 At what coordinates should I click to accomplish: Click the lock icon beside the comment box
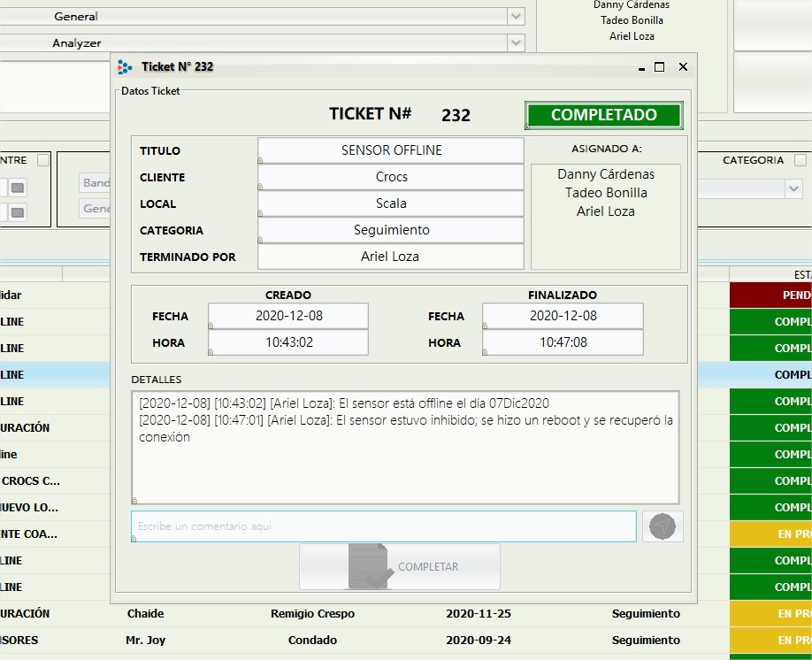pos(134,539)
